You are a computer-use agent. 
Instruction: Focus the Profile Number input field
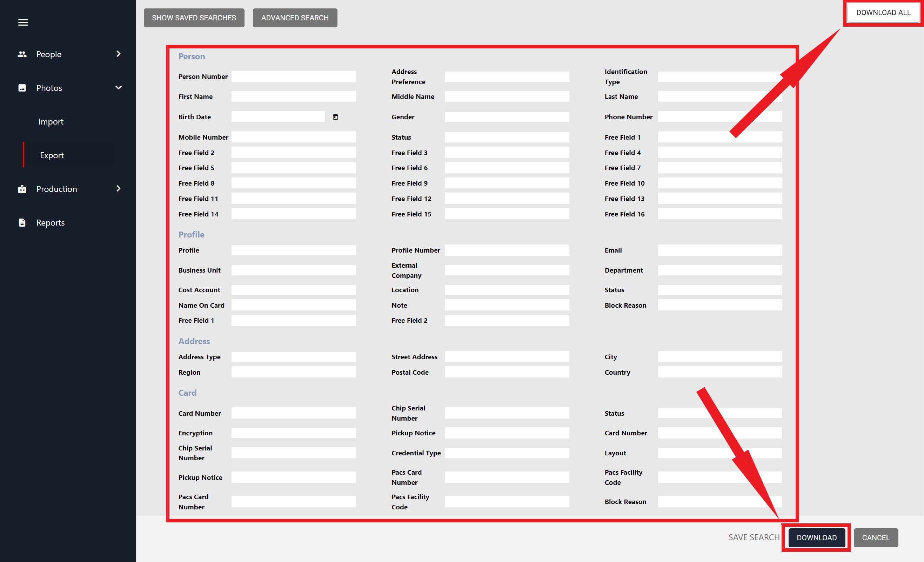507,250
